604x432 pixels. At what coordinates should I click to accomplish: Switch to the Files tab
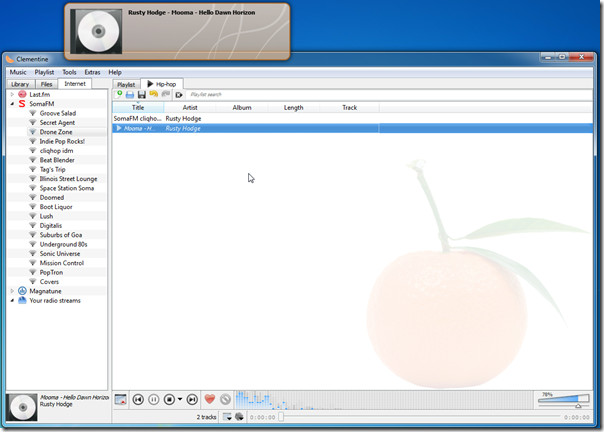[x=46, y=84]
